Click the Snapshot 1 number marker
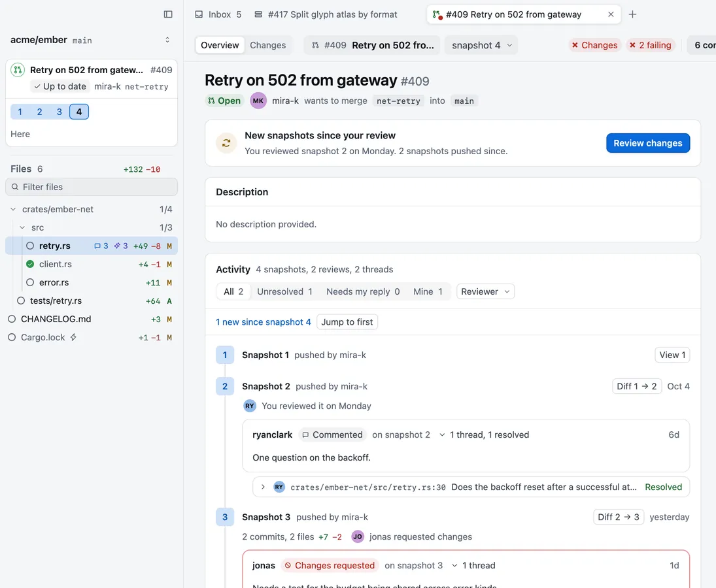Viewport: 716px width, 588px height. (225, 355)
